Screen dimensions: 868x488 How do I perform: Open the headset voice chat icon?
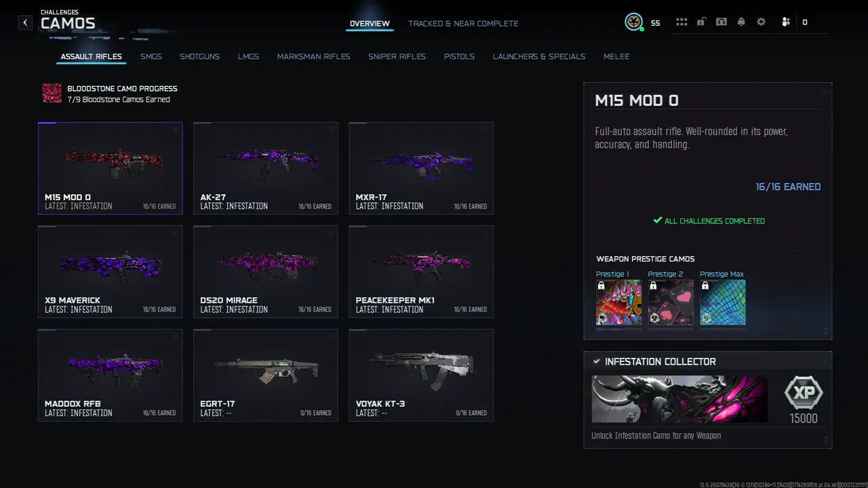(x=722, y=22)
